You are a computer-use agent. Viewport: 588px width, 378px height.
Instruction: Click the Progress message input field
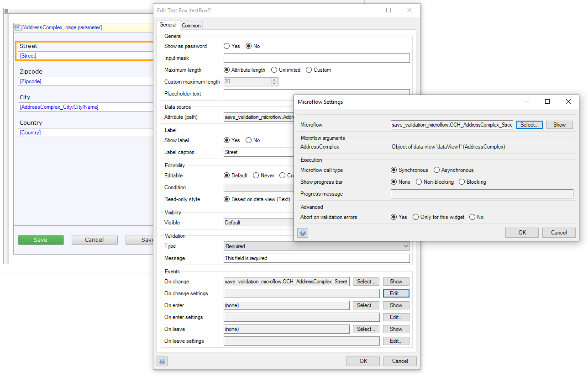482,194
